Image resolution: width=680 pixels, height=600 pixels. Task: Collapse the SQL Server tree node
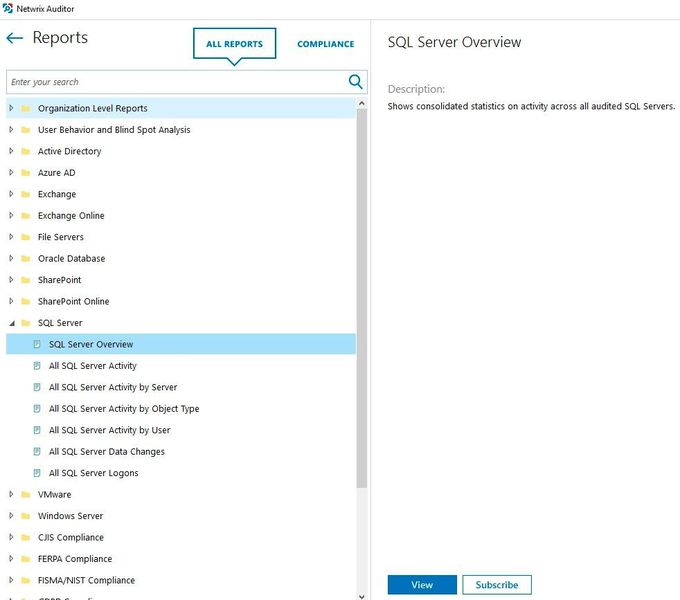coord(12,323)
